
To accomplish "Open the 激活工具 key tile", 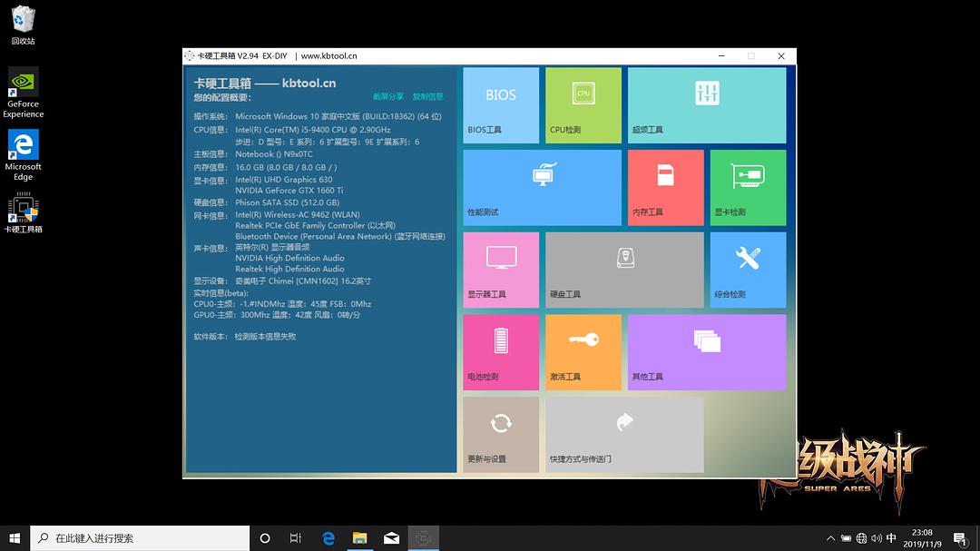I will click(583, 352).
